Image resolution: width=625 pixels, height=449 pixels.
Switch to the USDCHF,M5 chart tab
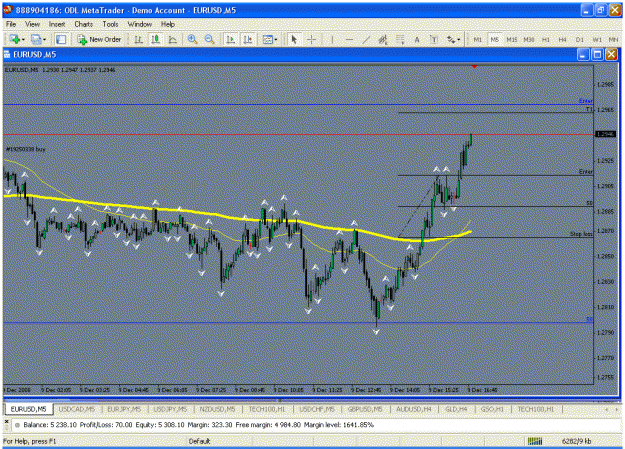pyautogui.click(x=316, y=409)
